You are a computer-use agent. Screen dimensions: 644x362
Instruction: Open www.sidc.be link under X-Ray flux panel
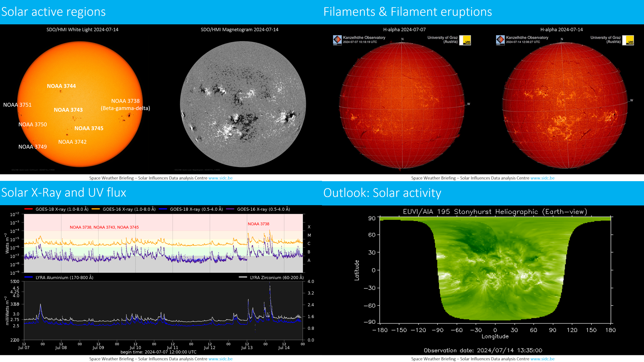pyautogui.click(x=220, y=359)
